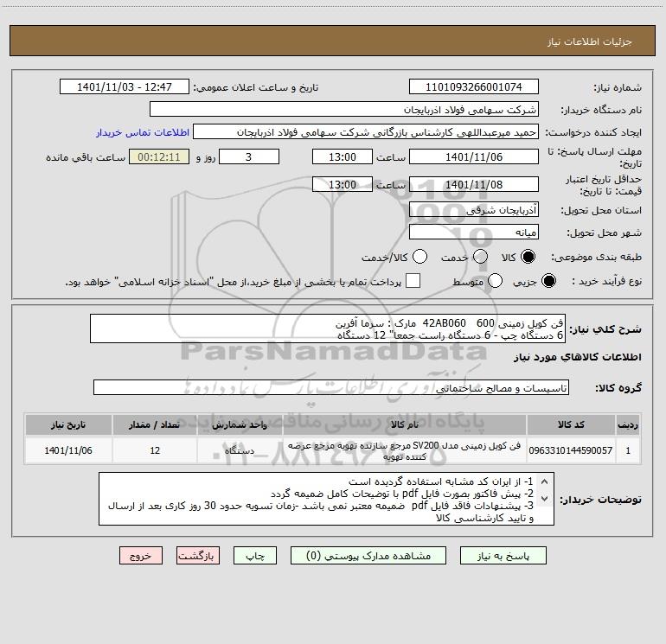666x644 pixels.
Task: Click the buyer organization name field
Action: click(344, 110)
